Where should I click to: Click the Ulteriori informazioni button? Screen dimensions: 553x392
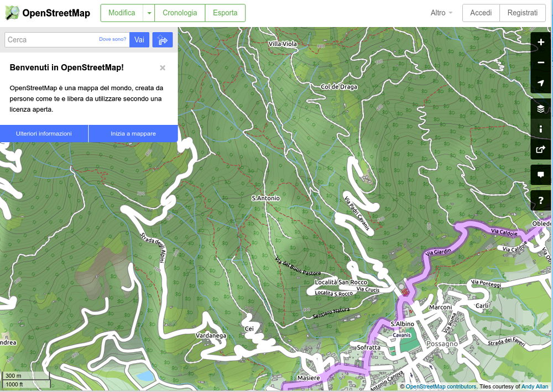click(44, 134)
